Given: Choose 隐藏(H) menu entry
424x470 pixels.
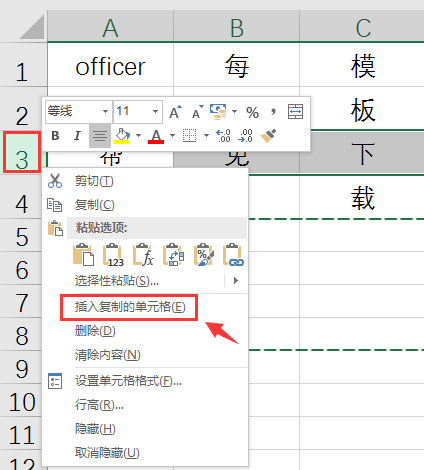Looking at the screenshot, I should pyautogui.click(x=95, y=429).
